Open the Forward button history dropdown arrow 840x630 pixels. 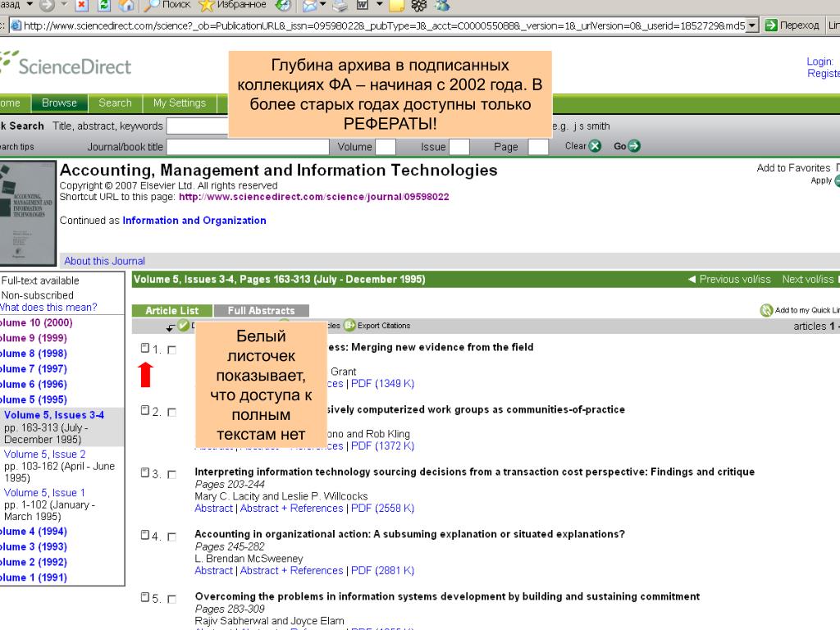coord(64,4)
